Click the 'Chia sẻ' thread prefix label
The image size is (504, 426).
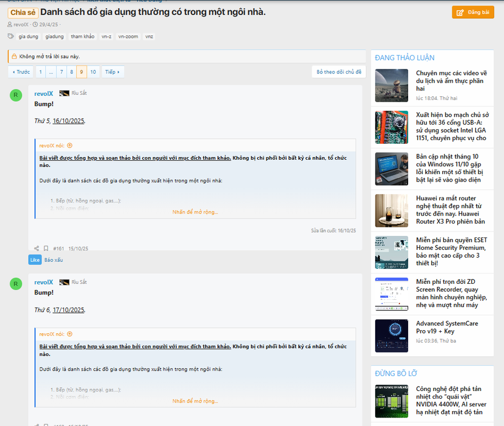[x=23, y=13]
